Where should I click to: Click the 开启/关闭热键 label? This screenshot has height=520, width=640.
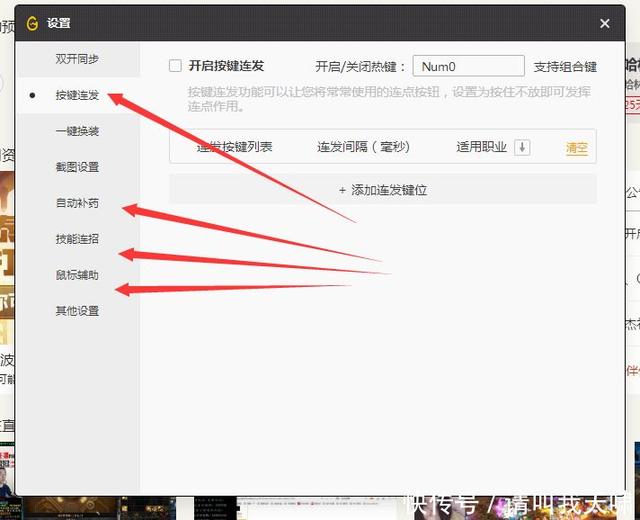360,67
